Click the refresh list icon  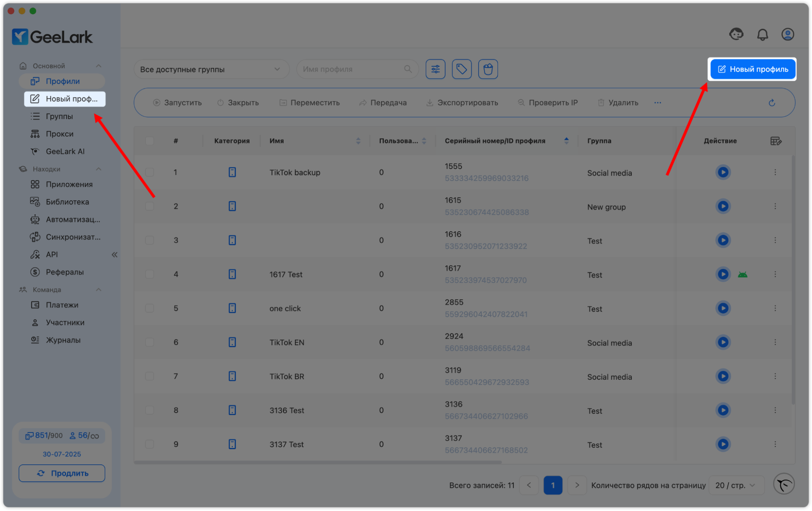[x=772, y=103]
